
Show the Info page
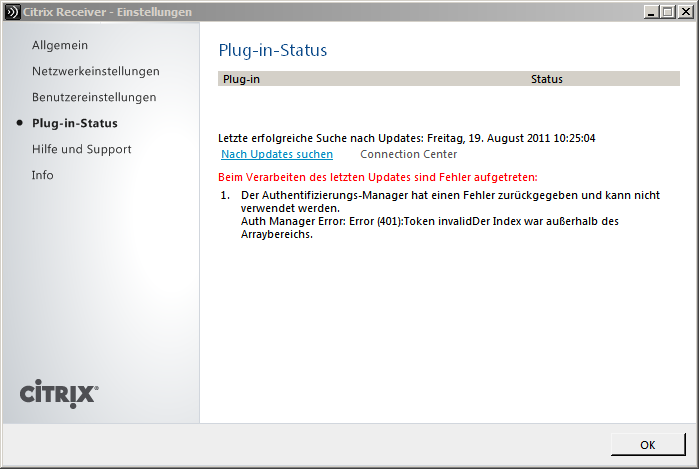42,175
